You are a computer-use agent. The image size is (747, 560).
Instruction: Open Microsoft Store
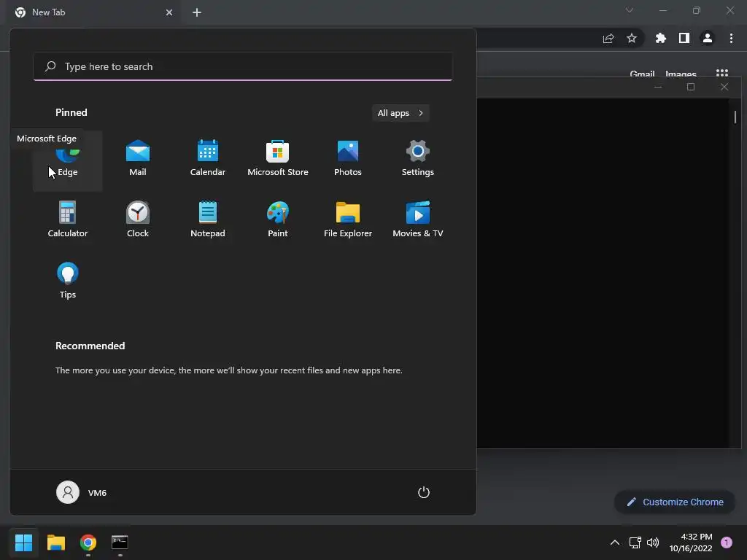coord(278,158)
